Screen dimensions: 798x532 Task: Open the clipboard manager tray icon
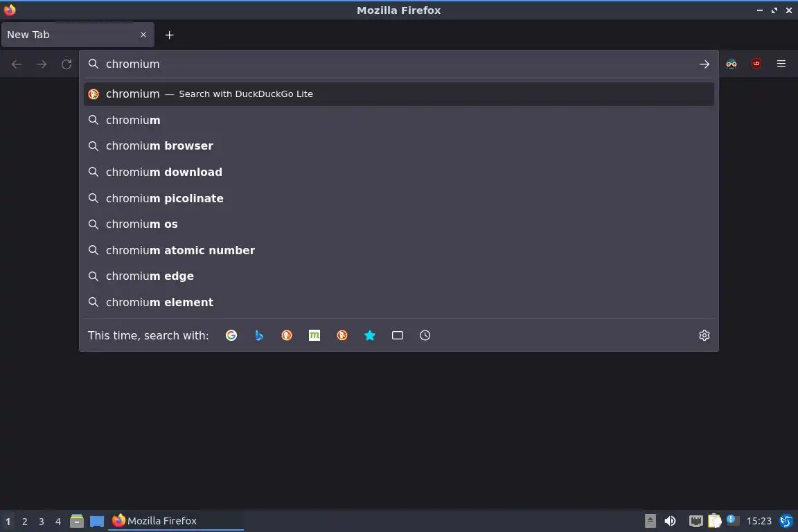point(715,521)
